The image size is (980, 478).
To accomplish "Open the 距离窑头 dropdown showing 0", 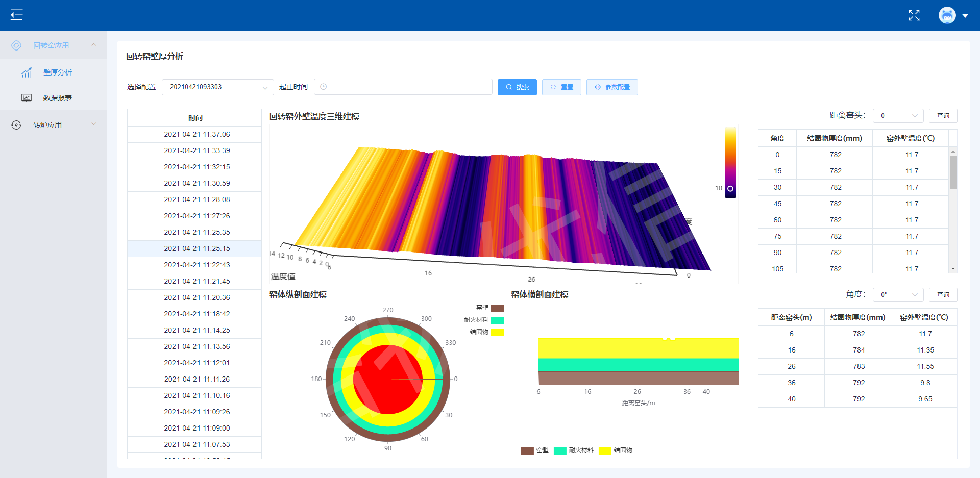I will pyautogui.click(x=898, y=116).
